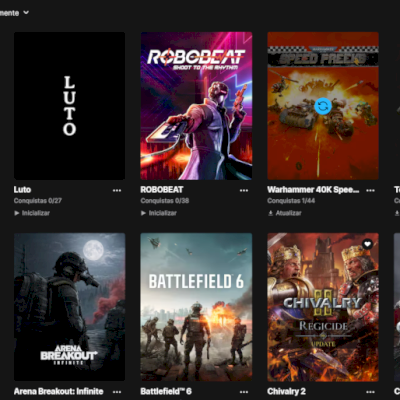Viewport: 400px width, 400px height.
Task: Open the Arena Breakout: Infinite cover
Action: point(69,307)
